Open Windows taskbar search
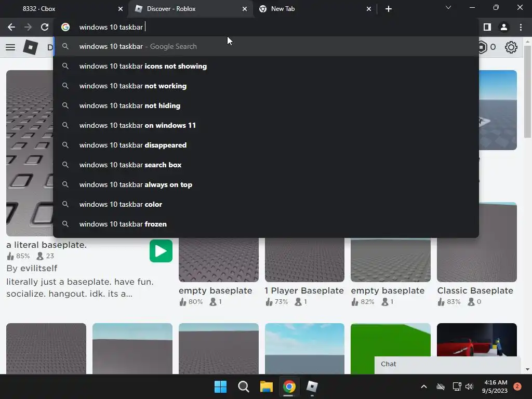 243,387
